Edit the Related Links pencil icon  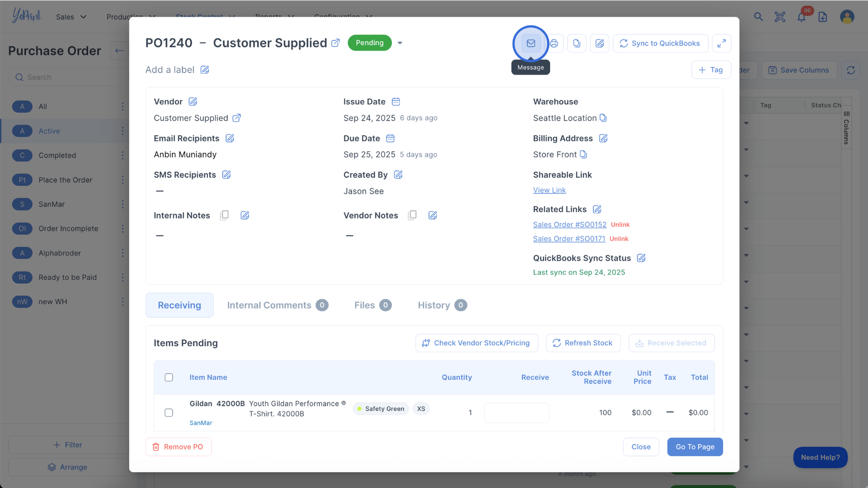pyautogui.click(x=597, y=209)
